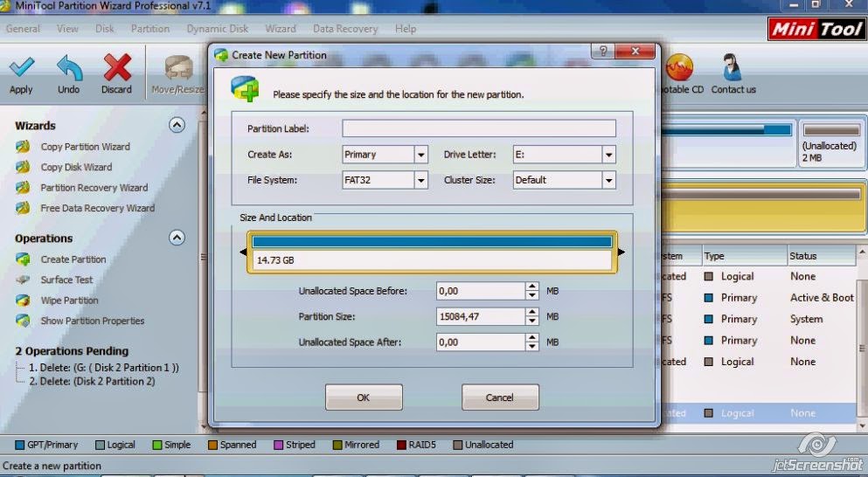The height and width of the screenshot is (477, 868).
Task: Open the Wizard menu
Action: [x=280, y=29]
